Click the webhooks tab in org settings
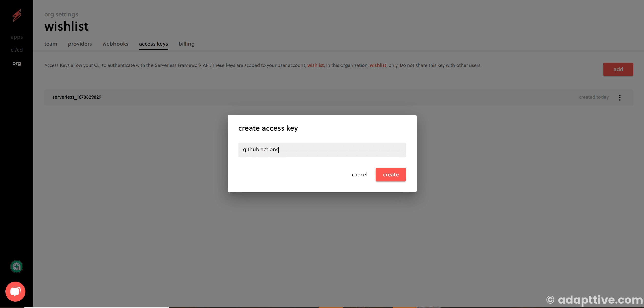The width and height of the screenshot is (644, 308). point(116,44)
